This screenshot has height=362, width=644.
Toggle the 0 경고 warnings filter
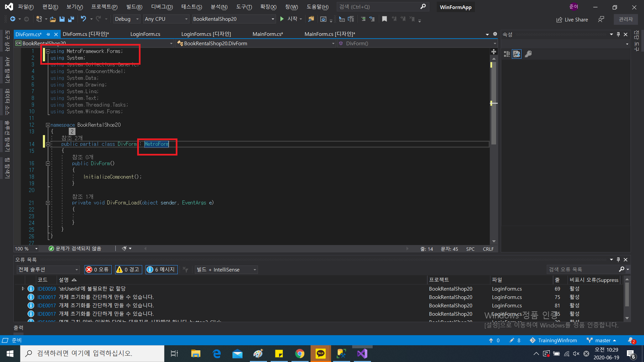[128, 269]
